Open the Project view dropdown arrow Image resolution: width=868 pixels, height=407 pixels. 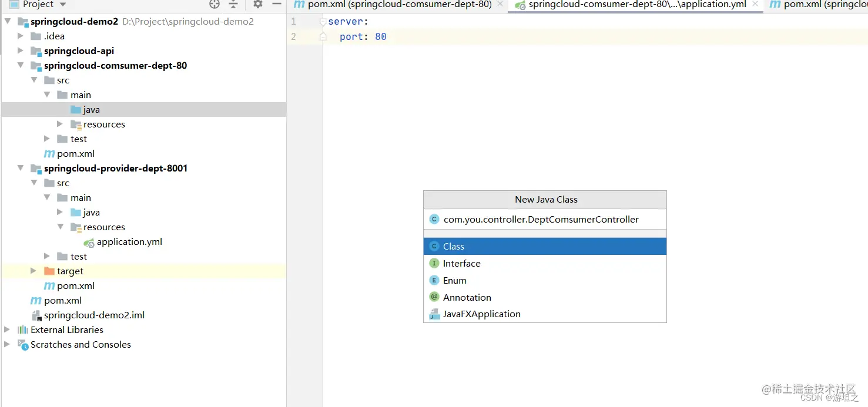[x=63, y=5]
